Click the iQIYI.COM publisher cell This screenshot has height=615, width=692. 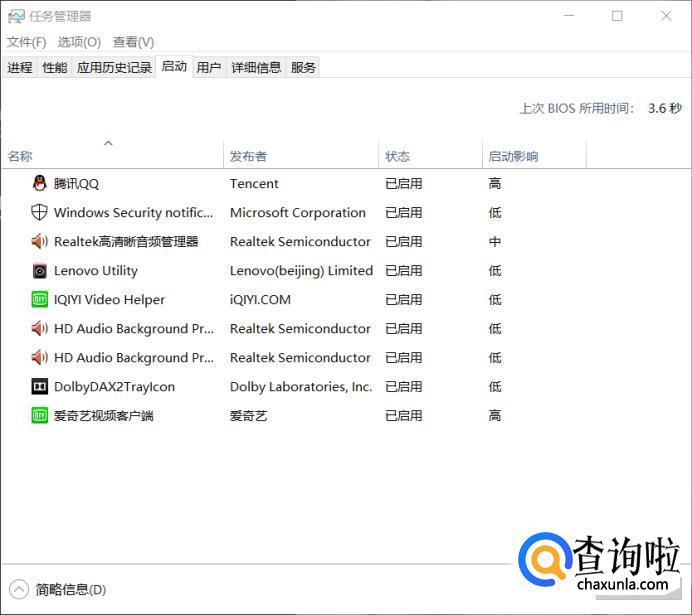260,300
